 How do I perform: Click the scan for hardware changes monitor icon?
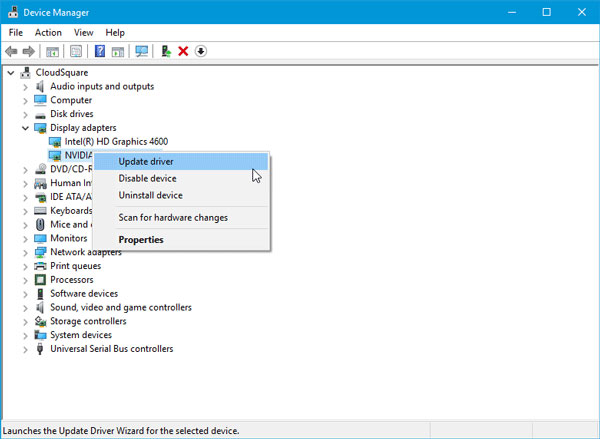pos(142,51)
